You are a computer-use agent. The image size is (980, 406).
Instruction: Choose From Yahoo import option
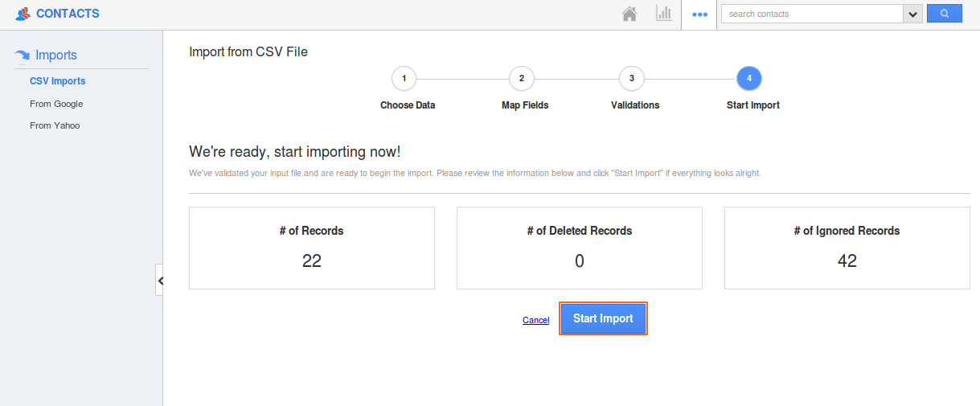pos(55,125)
